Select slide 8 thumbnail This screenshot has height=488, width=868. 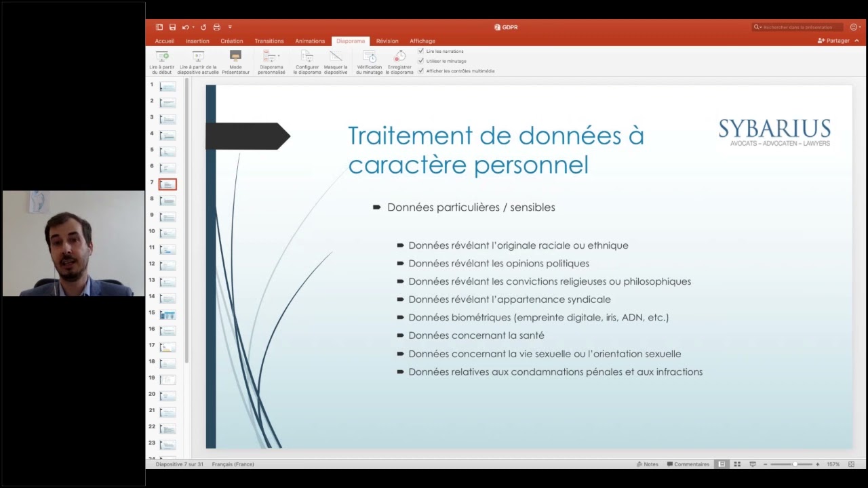click(167, 201)
